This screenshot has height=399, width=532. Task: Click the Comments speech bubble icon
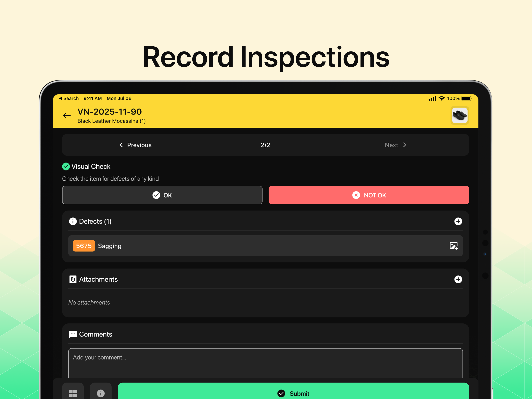[73, 334]
